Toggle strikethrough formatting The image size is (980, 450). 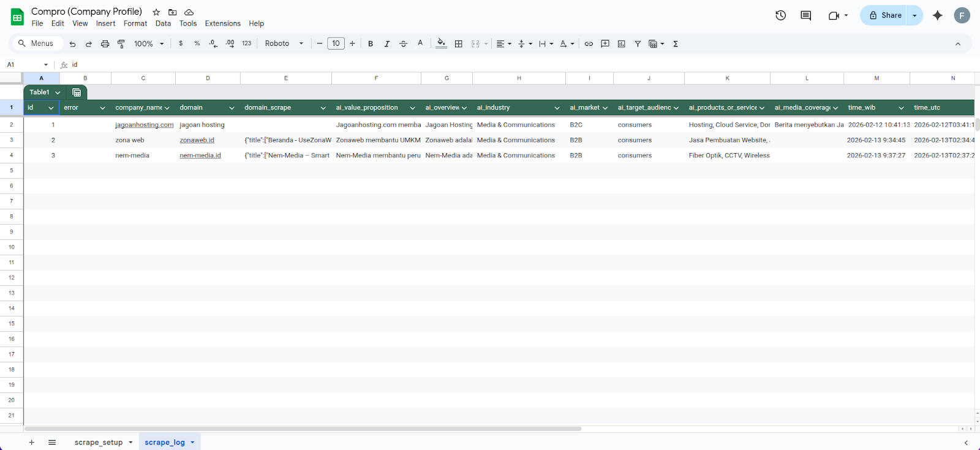[403, 44]
